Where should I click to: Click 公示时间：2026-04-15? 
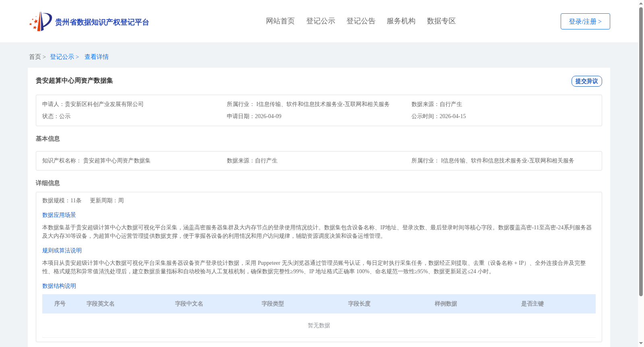click(439, 116)
